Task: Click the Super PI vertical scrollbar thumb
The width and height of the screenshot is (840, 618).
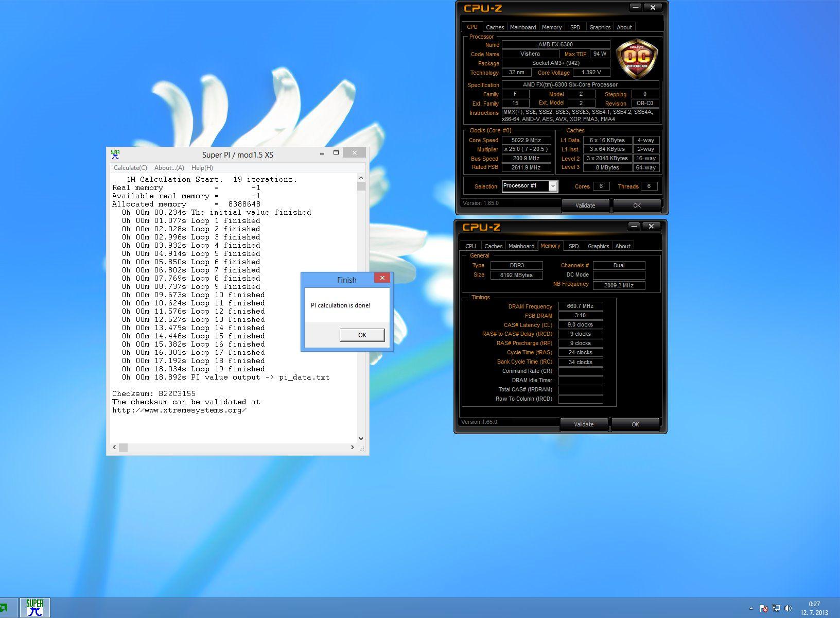Action: tap(361, 186)
